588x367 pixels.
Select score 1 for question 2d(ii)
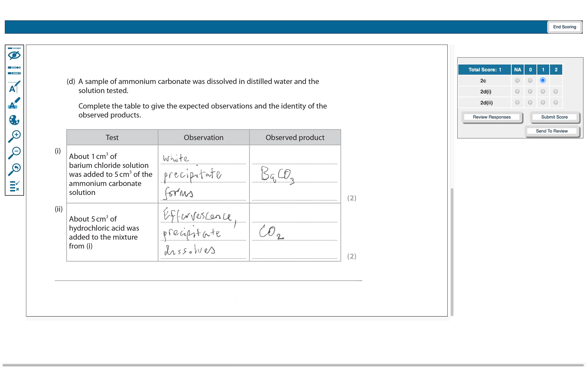point(542,103)
